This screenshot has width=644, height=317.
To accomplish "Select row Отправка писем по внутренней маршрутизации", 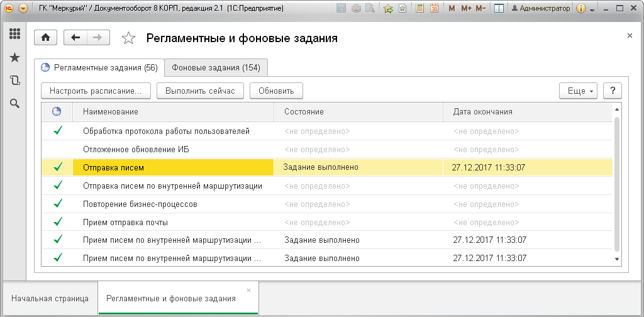I will [x=327, y=186].
